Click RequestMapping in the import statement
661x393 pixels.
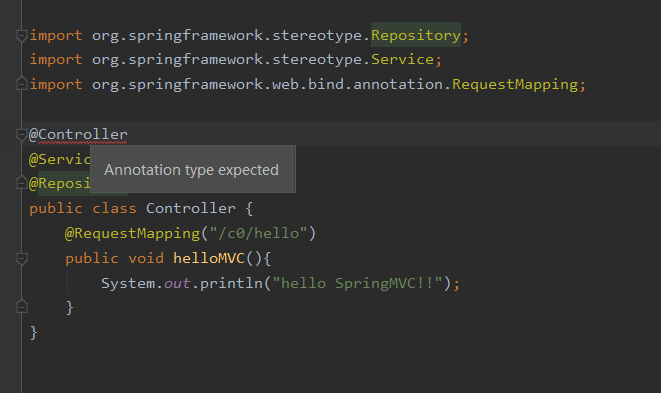[515, 84]
